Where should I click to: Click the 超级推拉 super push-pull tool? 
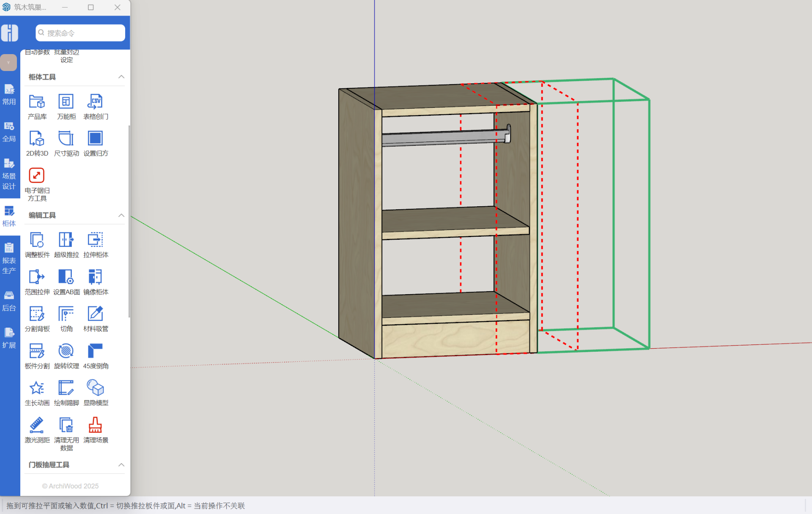pyautogui.click(x=66, y=240)
